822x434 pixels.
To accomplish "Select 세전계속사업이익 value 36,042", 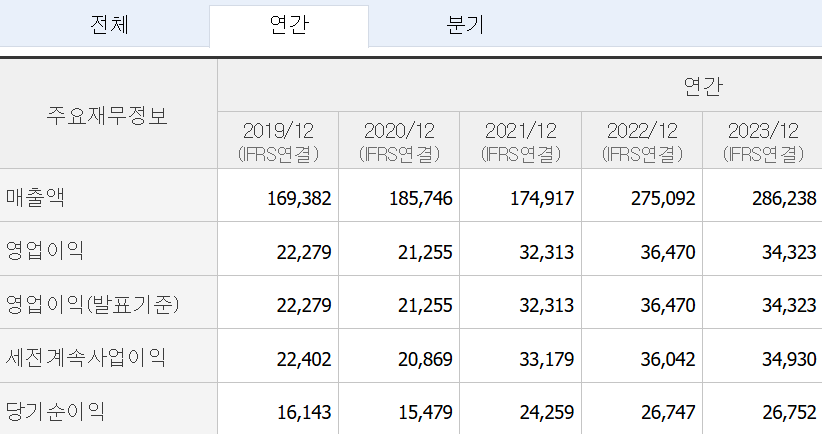I will tap(668, 360).
